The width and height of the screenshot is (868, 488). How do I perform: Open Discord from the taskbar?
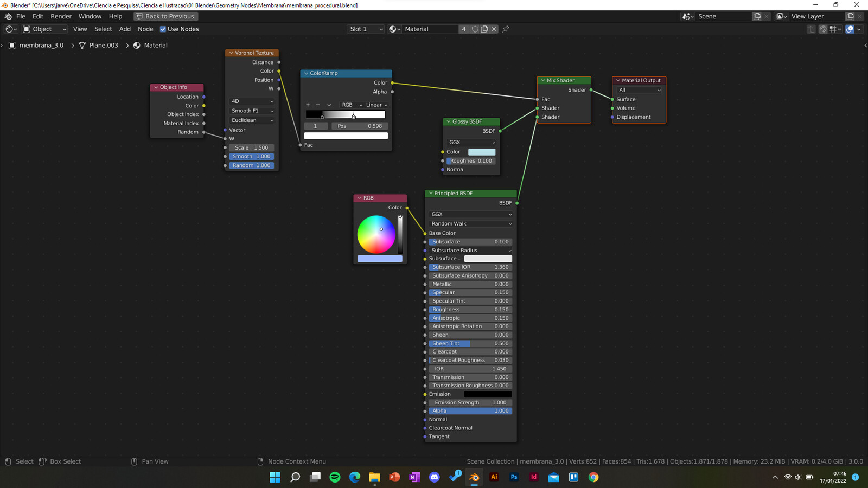[434, 477]
